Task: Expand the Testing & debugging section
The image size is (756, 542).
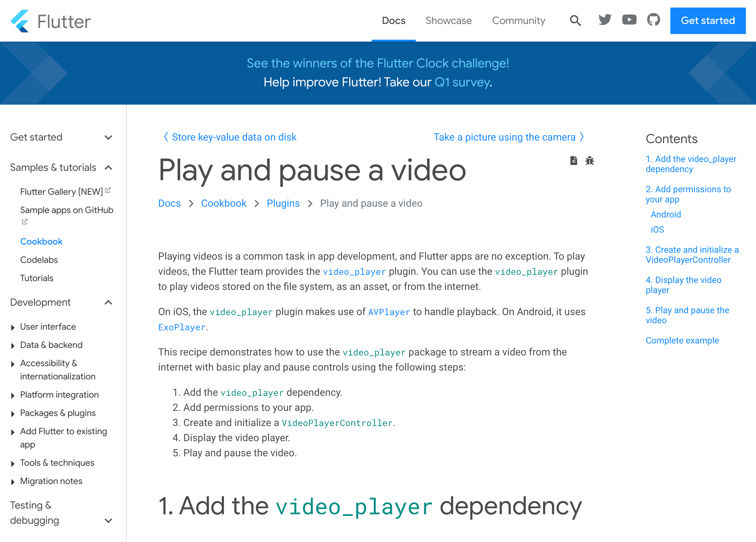Action: point(108,520)
